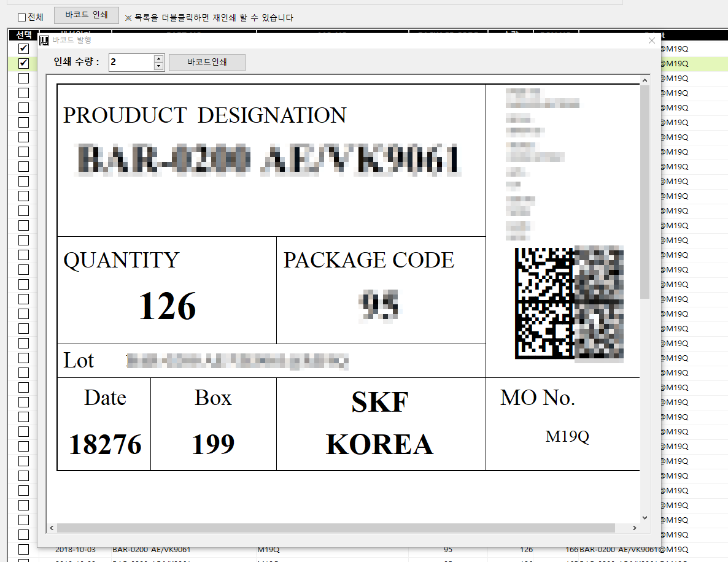
Task: Decrease print quantity with the down spinner arrow
Action: (159, 66)
